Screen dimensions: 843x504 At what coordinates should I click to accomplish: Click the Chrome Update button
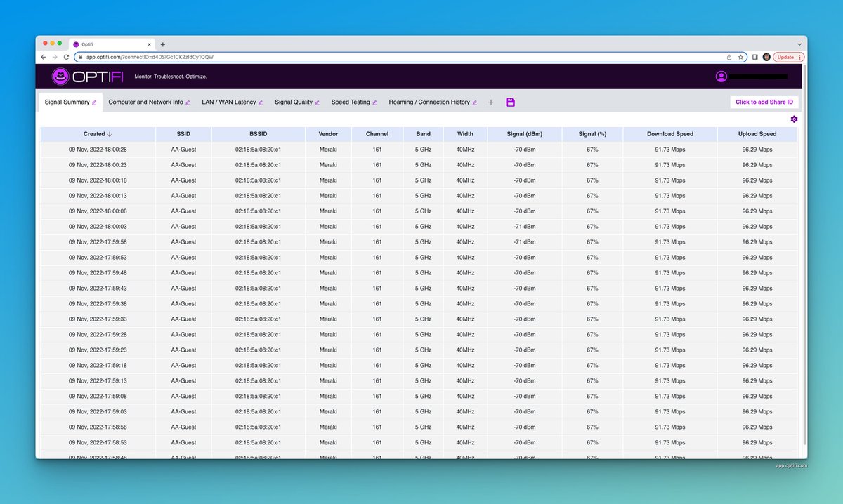tap(789, 57)
